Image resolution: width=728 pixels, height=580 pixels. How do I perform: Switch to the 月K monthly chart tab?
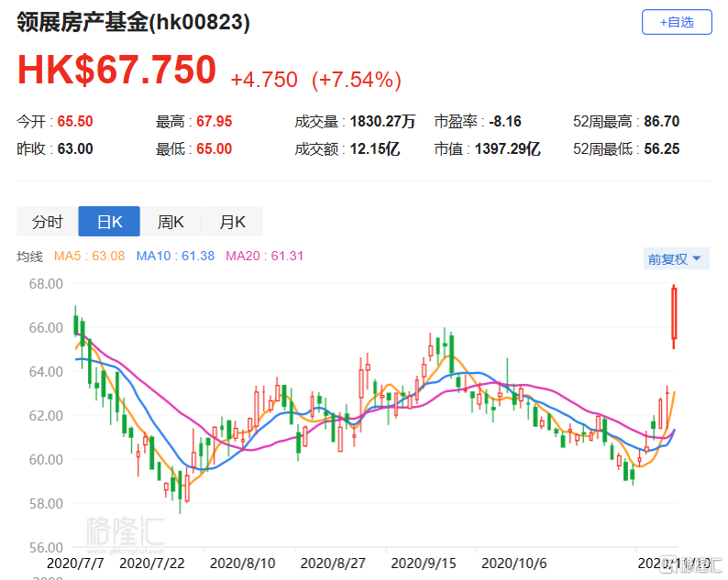point(232,222)
